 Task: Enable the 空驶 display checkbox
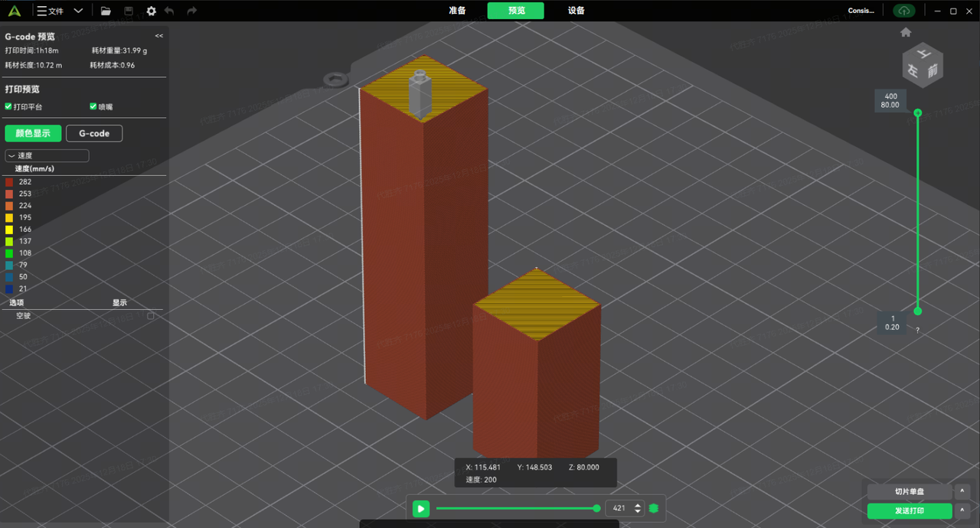click(x=151, y=315)
